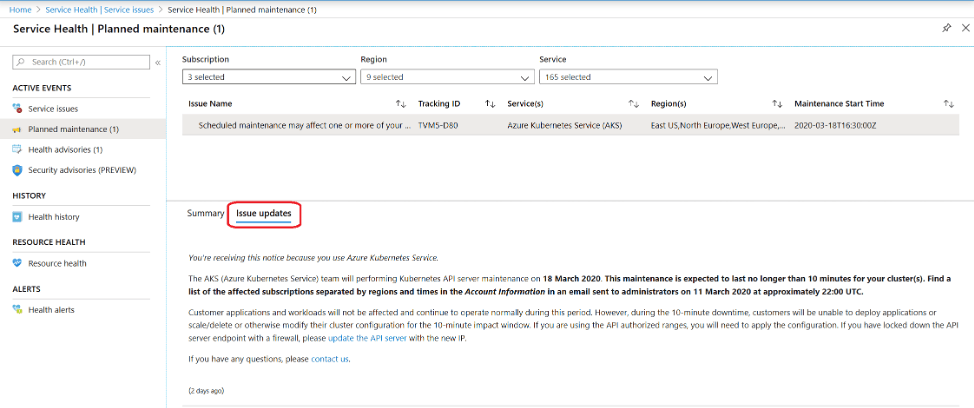Sort the table by Issue Name
The image size is (974, 408).
coord(401,104)
